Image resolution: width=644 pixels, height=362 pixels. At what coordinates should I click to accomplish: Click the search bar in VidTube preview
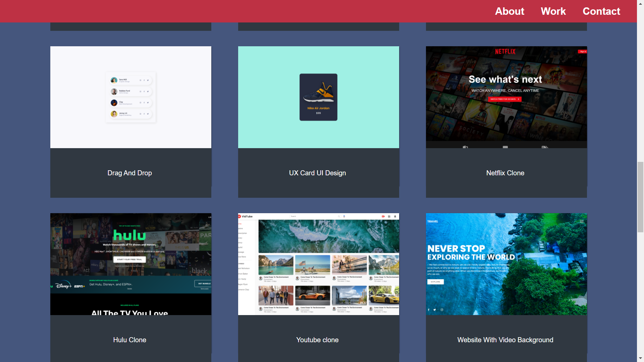coord(315,217)
